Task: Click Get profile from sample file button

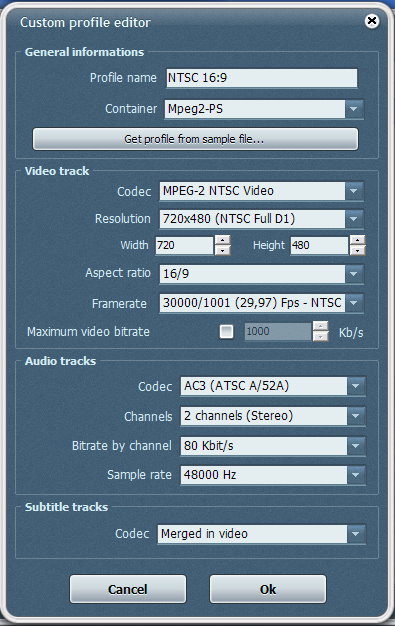Action: (195, 139)
